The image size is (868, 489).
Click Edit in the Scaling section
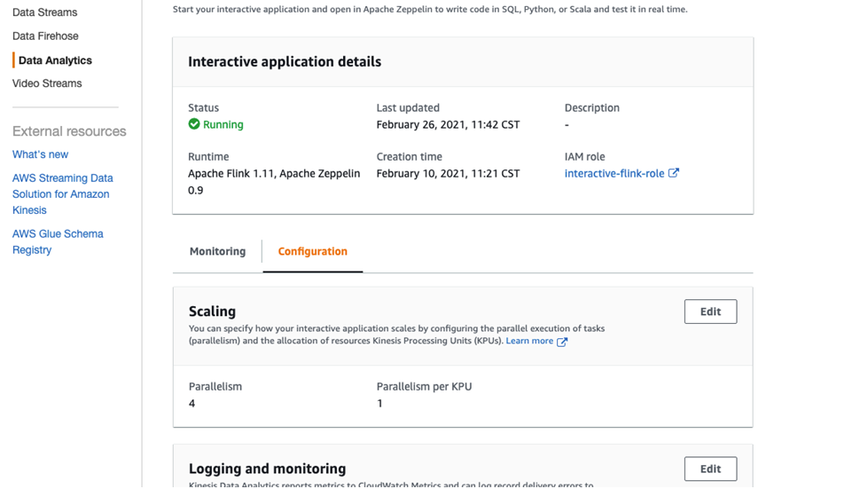coord(710,312)
